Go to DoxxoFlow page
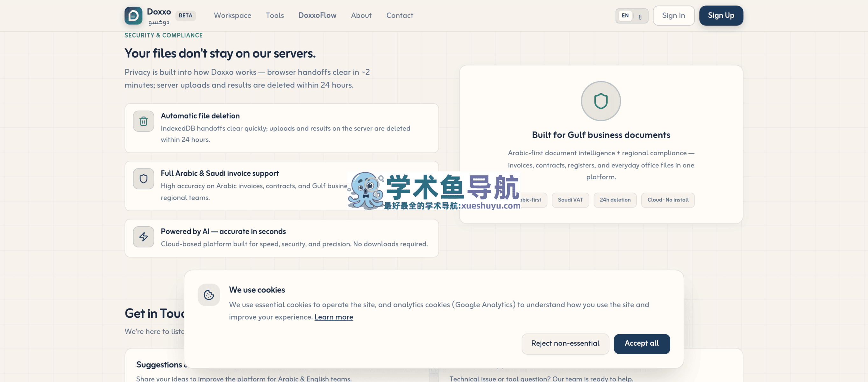Image resolution: width=868 pixels, height=382 pixels. (317, 16)
